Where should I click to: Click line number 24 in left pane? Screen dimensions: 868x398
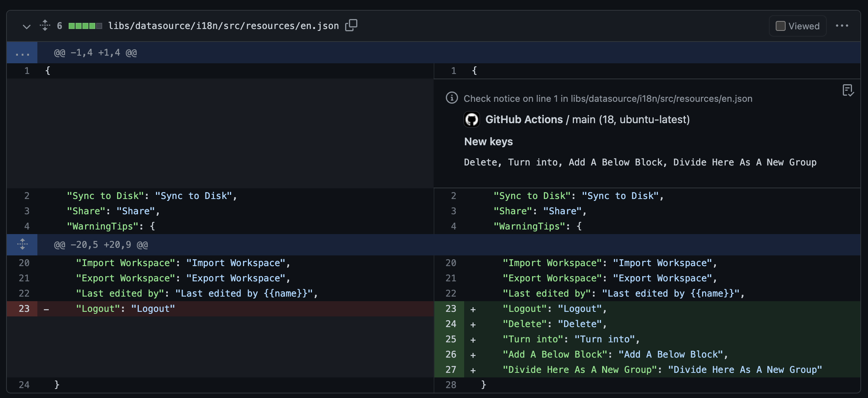point(22,385)
